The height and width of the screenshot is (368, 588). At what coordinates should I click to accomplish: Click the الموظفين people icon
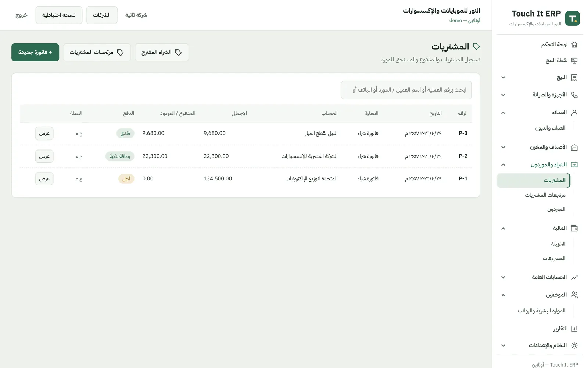(574, 295)
